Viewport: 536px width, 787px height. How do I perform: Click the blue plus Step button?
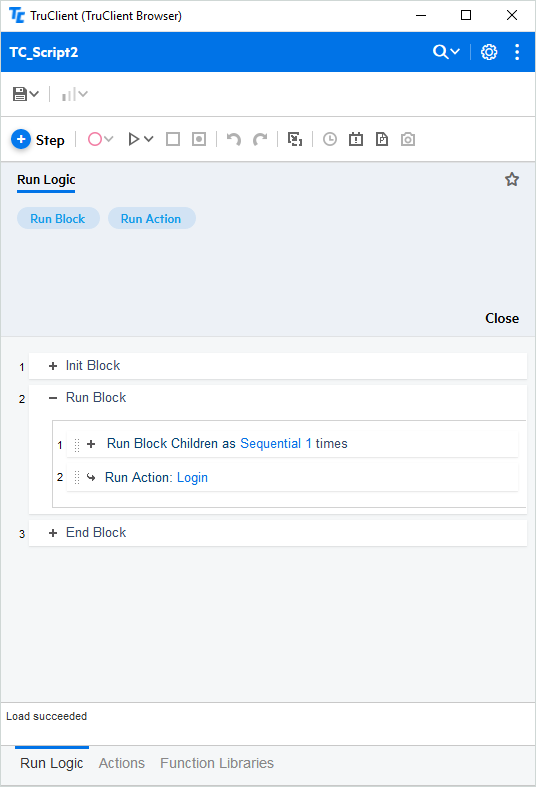pos(38,140)
